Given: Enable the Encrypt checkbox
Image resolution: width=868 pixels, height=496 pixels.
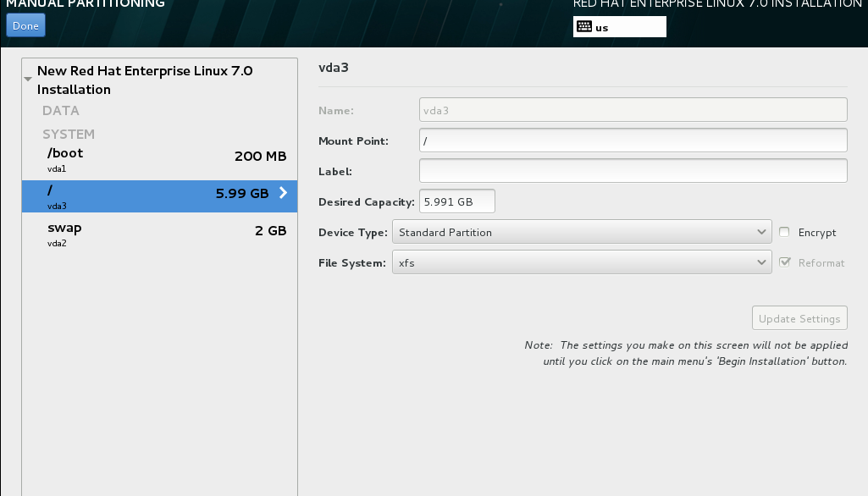Looking at the screenshot, I should pos(784,232).
